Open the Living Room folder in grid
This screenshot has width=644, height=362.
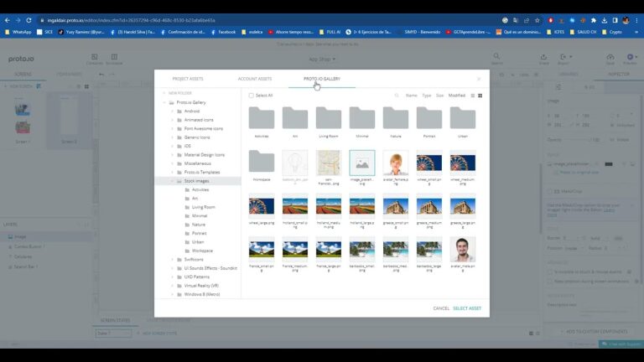(328, 118)
